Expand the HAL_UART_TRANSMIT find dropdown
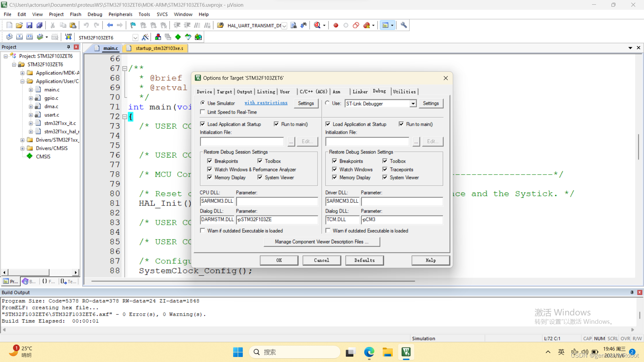The height and width of the screenshot is (362, 644). tap(284, 25)
